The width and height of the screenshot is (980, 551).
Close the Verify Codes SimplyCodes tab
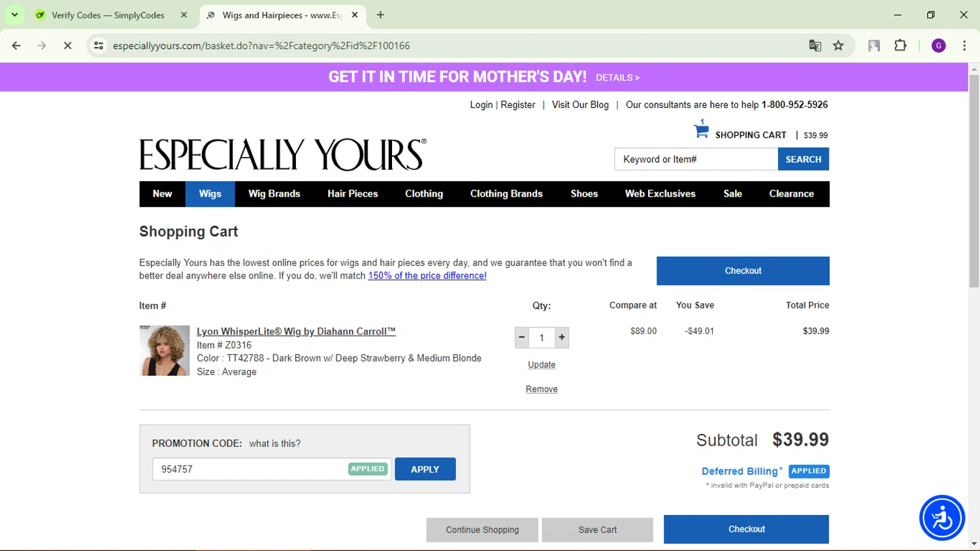click(184, 14)
